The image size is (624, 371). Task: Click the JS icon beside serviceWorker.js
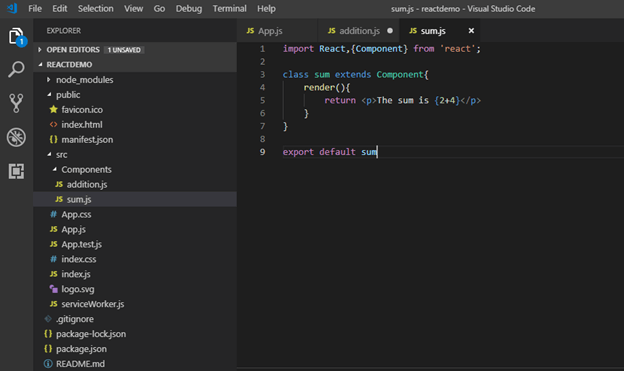click(x=53, y=304)
